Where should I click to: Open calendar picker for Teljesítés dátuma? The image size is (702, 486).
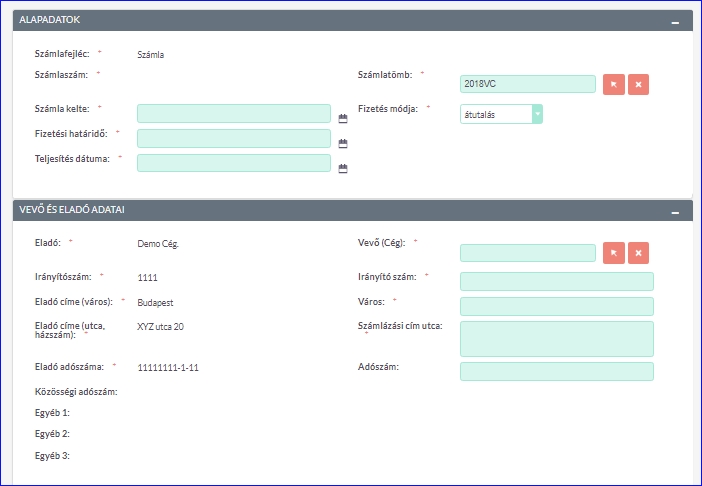click(342, 168)
